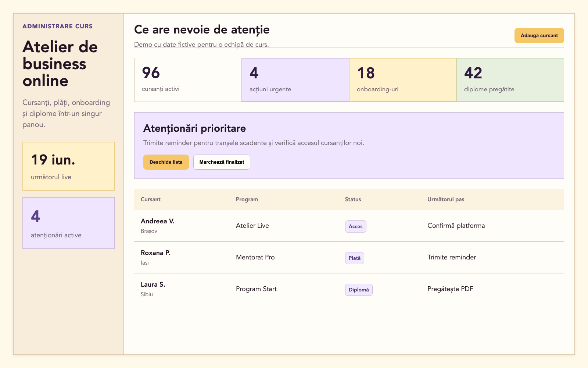This screenshot has height=368, width=588.
Task: Click the Acces status badge
Action: pyautogui.click(x=355, y=226)
